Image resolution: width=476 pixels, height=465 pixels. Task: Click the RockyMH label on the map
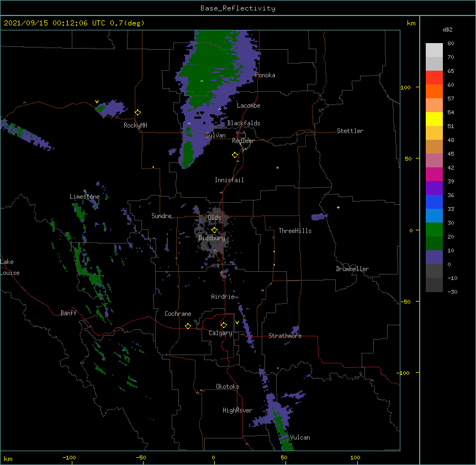pyautogui.click(x=135, y=125)
